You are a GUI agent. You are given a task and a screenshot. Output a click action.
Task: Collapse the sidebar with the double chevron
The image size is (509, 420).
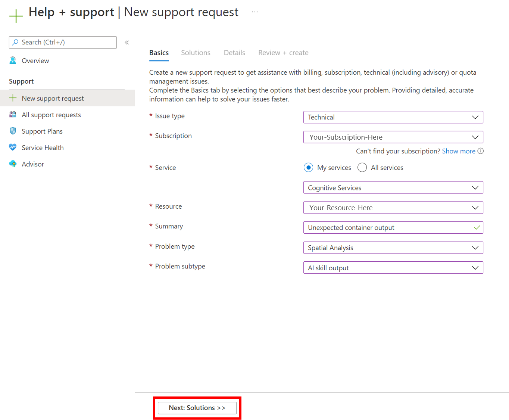click(x=127, y=43)
